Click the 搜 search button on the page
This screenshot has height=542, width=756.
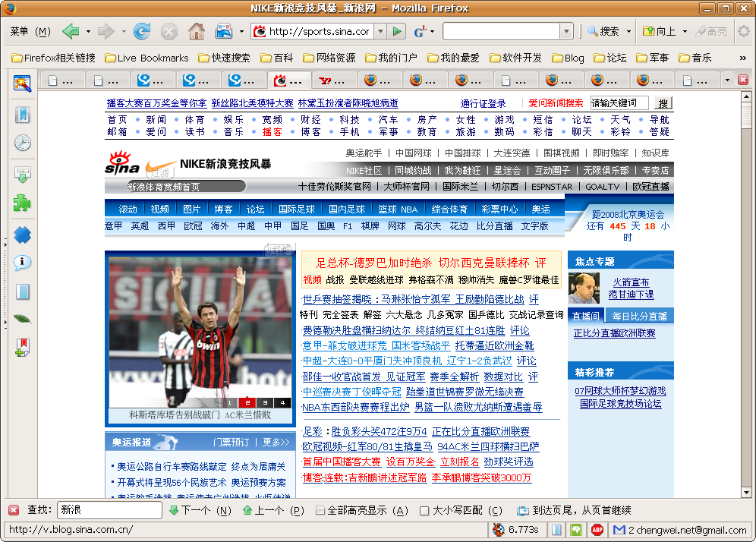pyautogui.click(x=663, y=103)
